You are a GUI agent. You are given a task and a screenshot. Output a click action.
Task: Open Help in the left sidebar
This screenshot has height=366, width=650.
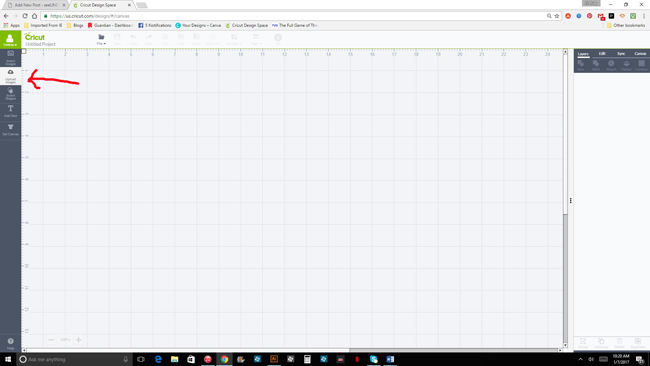(10, 343)
